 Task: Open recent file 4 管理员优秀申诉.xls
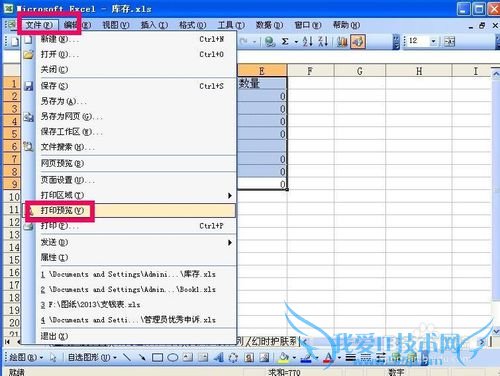129,320
